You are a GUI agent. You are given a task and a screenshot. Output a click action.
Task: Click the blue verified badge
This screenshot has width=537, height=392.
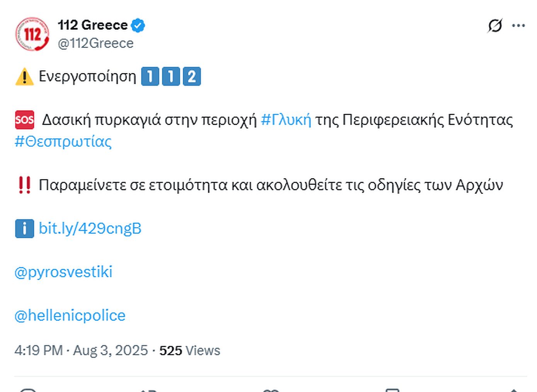tap(138, 25)
